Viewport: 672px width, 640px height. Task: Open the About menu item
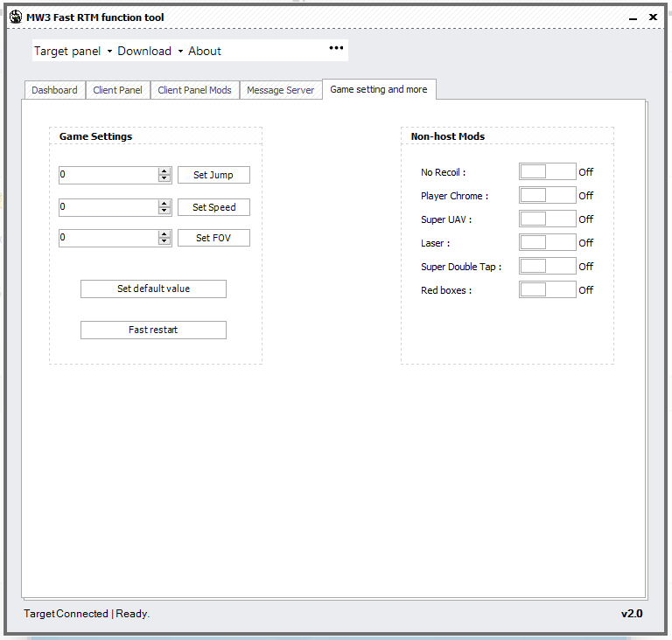205,51
